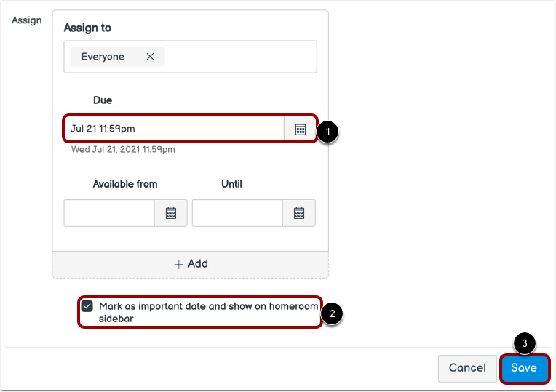This screenshot has width=556, height=392.
Task: Click the numbered callout 2 marker
Action: [x=333, y=313]
